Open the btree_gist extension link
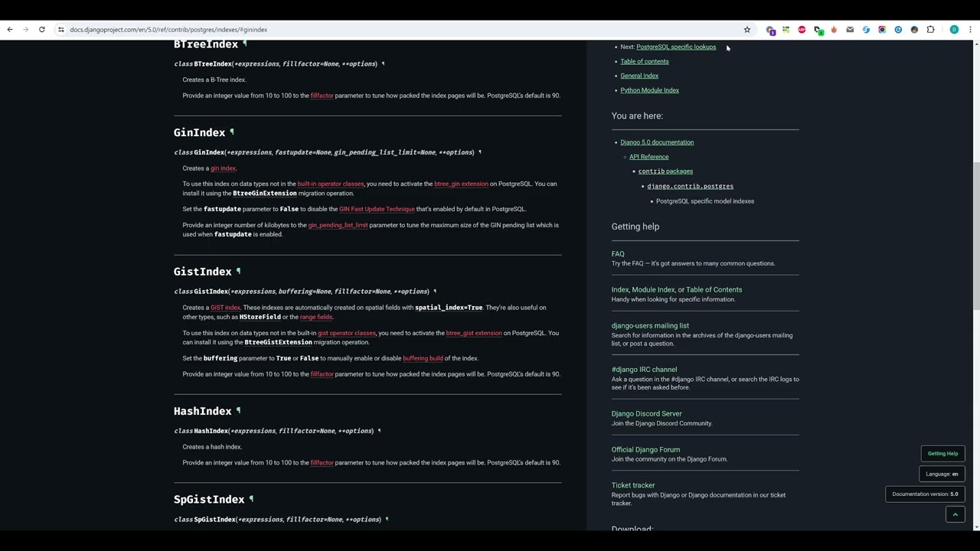 click(474, 333)
